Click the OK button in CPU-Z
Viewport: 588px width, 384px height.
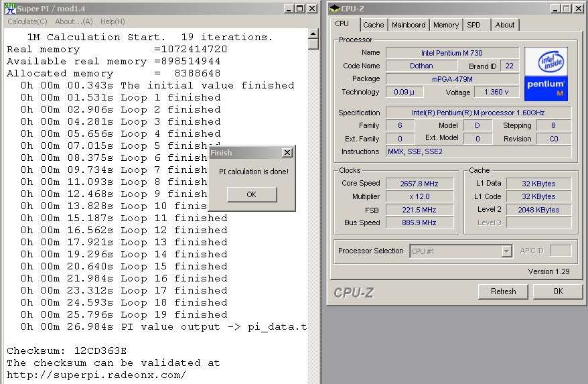(558, 292)
